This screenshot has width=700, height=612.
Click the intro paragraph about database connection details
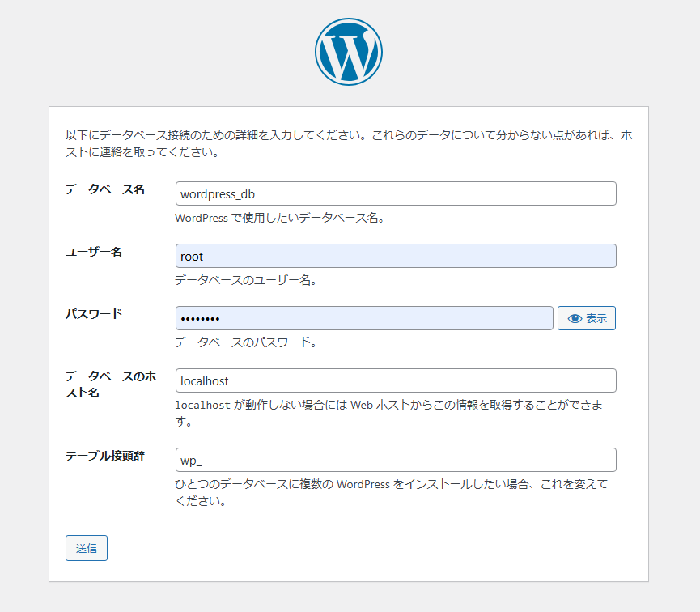tap(348, 143)
